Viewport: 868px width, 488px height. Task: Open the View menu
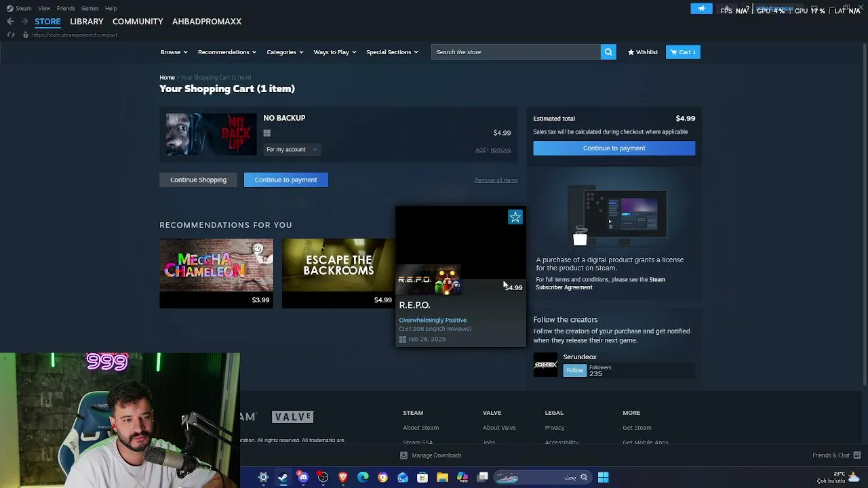tap(44, 8)
